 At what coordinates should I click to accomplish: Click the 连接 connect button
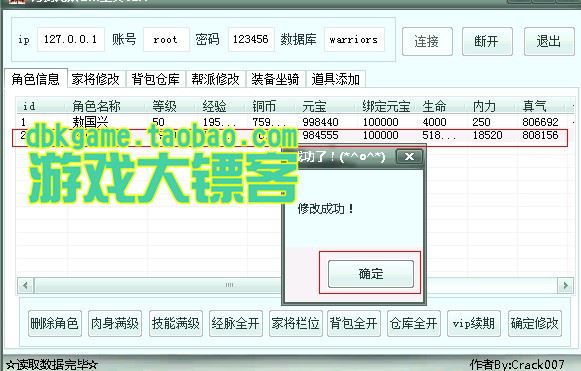point(427,41)
